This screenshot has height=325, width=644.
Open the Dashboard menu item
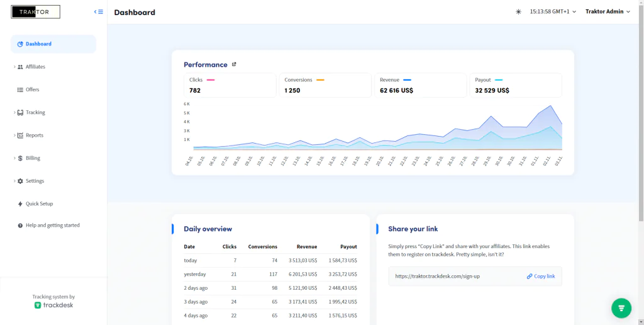53,44
